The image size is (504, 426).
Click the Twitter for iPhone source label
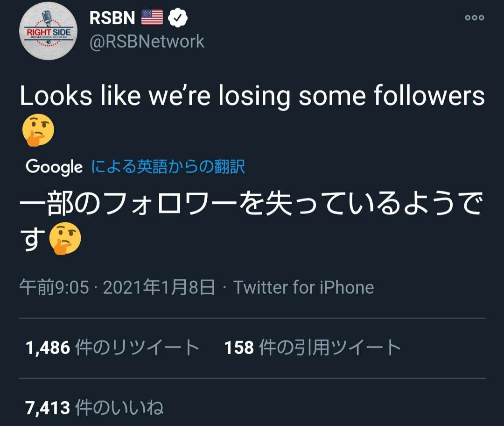[x=303, y=287]
